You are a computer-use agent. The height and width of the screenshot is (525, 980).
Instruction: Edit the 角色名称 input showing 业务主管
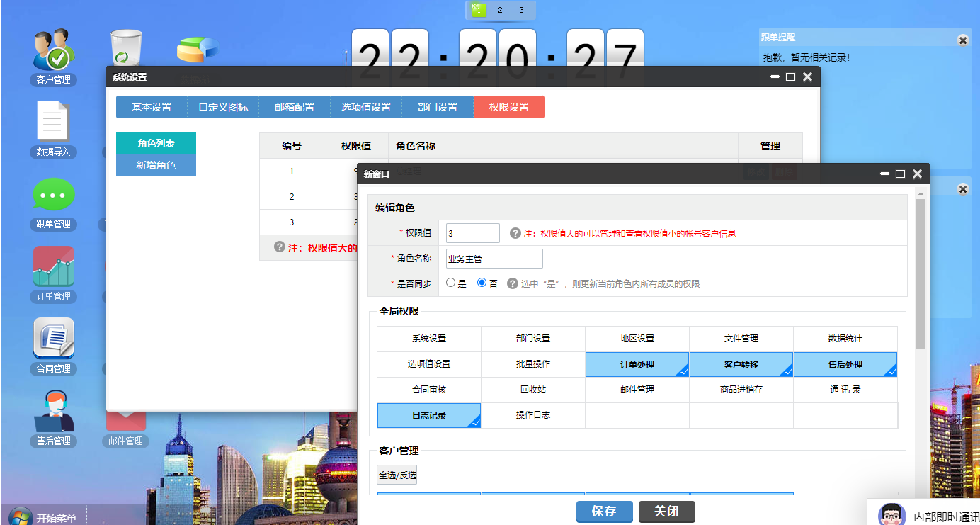494,258
